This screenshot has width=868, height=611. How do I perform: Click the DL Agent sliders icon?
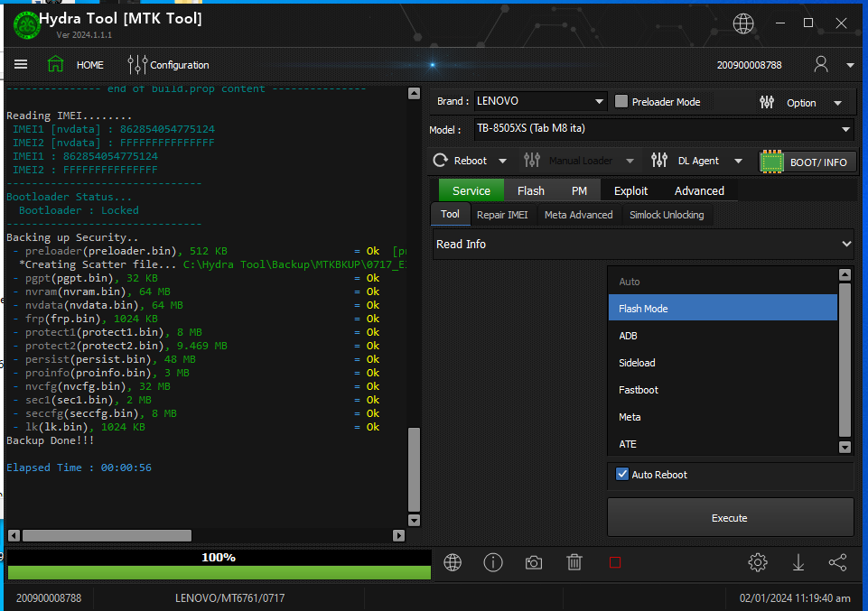point(659,161)
